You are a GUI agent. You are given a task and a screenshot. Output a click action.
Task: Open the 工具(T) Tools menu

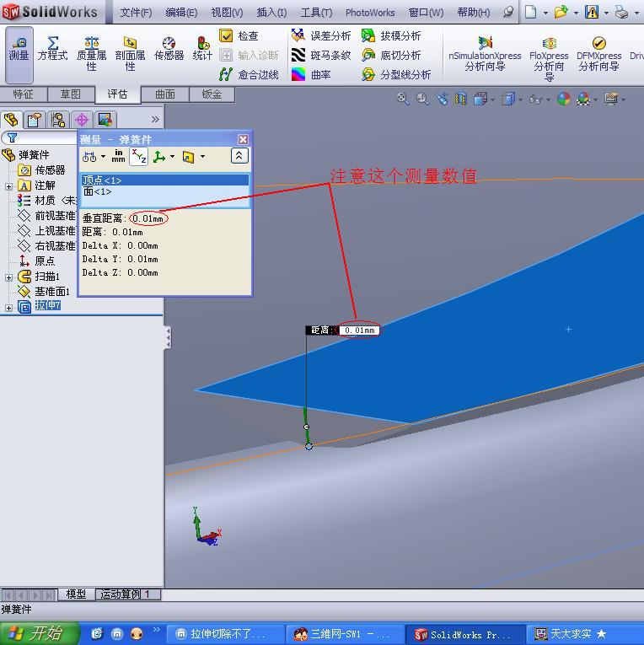click(x=317, y=13)
